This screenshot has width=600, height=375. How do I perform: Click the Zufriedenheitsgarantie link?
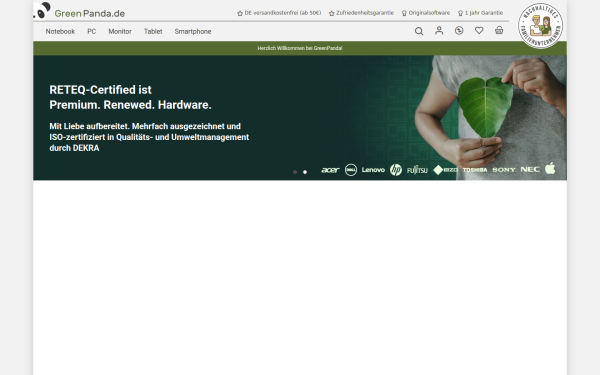361,13
